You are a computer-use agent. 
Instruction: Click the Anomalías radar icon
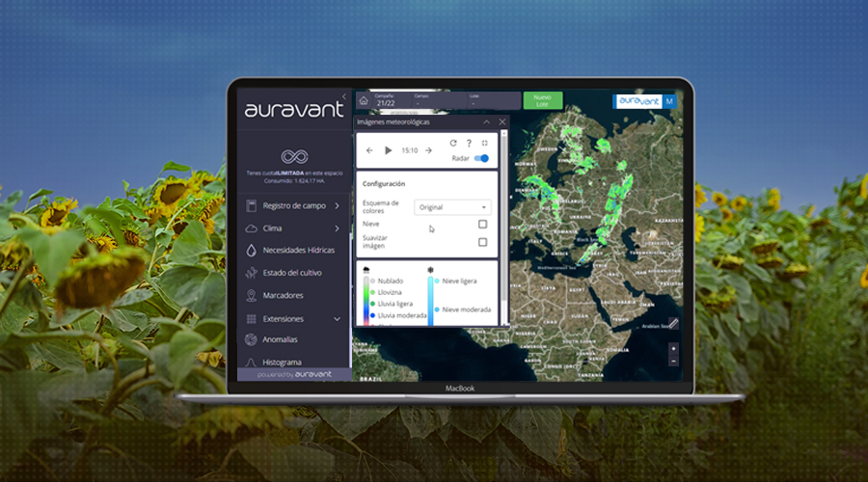(x=252, y=339)
